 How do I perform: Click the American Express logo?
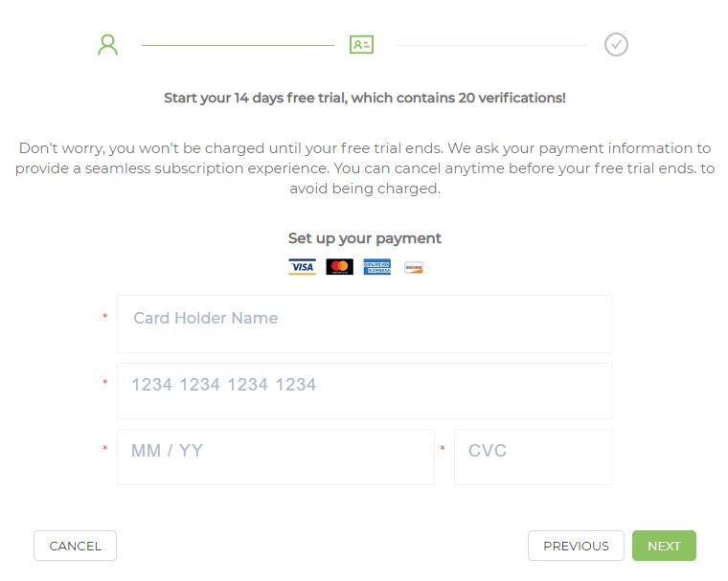(377, 267)
